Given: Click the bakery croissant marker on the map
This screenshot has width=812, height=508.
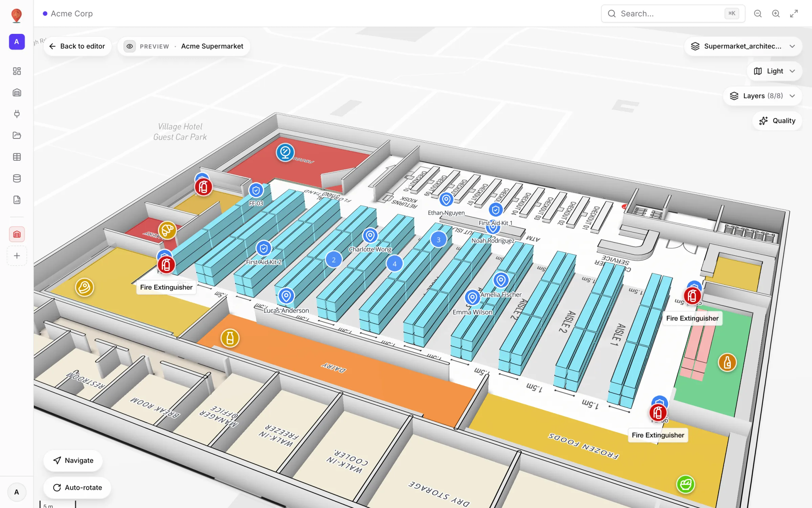Looking at the screenshot, I should [x=167, y=230].
